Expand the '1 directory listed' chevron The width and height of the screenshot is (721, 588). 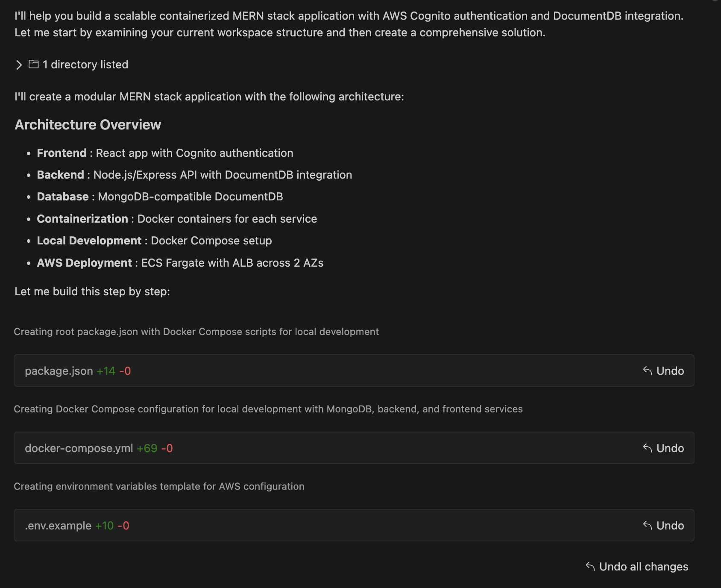pyautogui.click(x=19, y=65)
